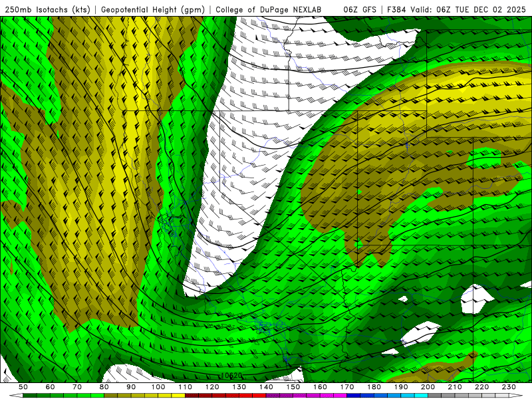Select the darkest green swatch at 50 kts
532x399 pixels.
30,396
